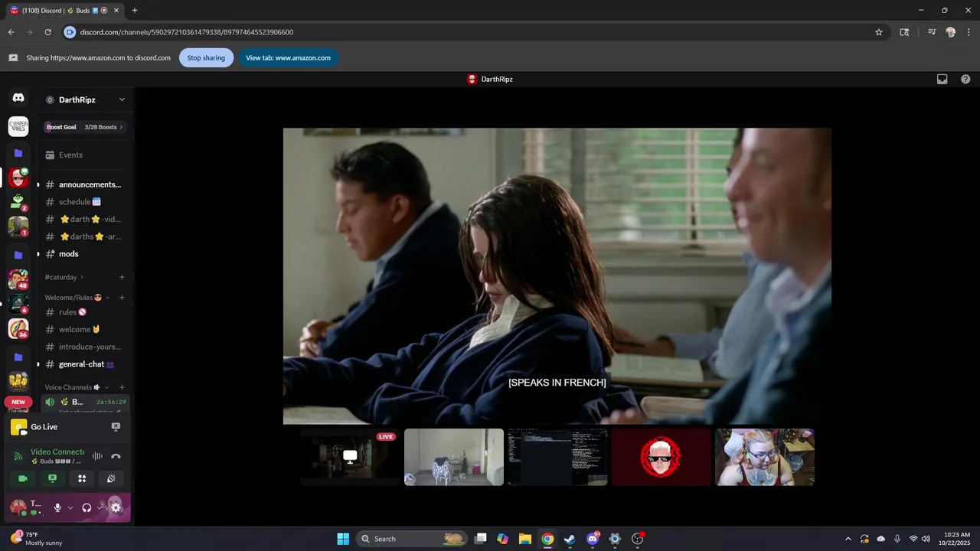The width and height of the screenshot is (980, 551).
Task: Open Video Connected voice details
Action: (57, 452)
